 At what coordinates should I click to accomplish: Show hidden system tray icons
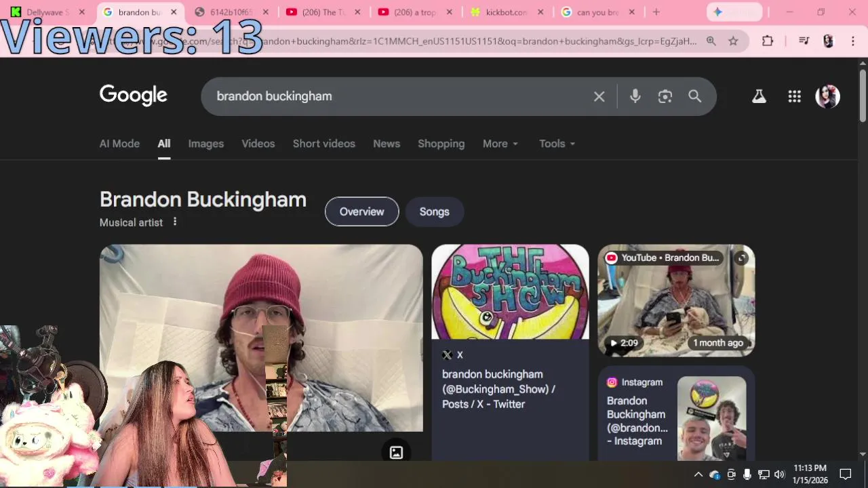[698, 474]
